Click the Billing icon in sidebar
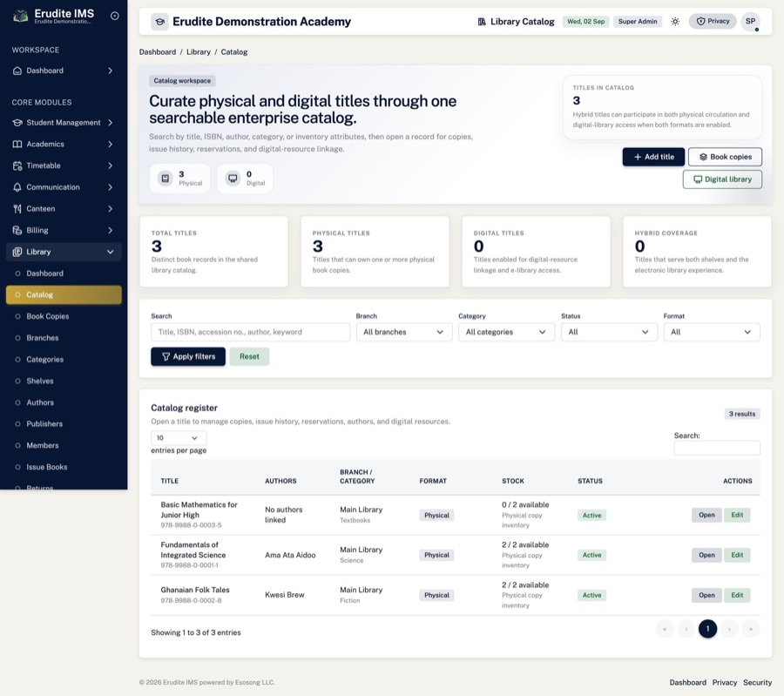 click(17, 230)
